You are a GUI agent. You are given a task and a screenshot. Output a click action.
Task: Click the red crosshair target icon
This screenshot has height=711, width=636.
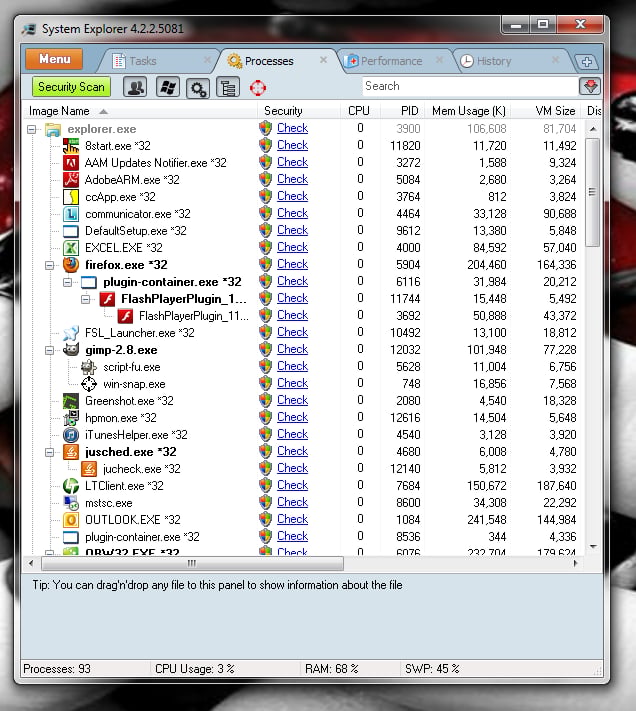257,88
